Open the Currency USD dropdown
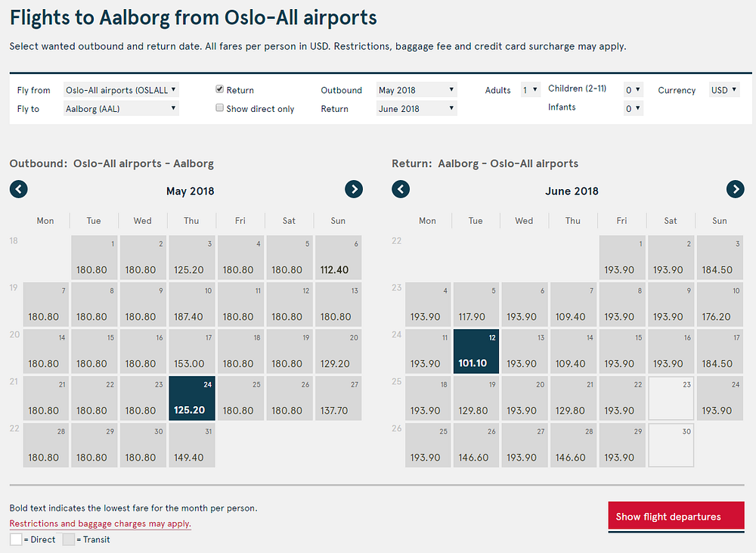The width and height of the screenshot is (756, 553). [x=724, y=90]
